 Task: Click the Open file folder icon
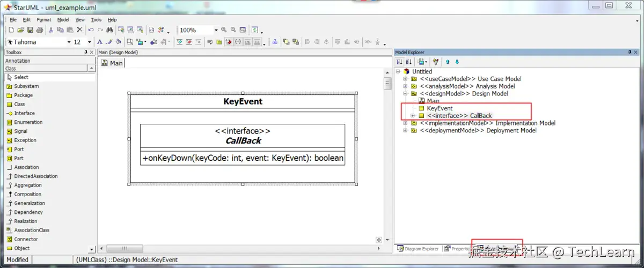pyautogui.click(x=20, y=30)
